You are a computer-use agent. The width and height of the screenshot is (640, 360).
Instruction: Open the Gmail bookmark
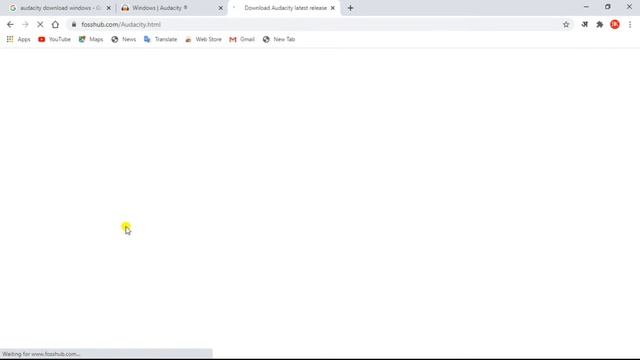[242, 39]
